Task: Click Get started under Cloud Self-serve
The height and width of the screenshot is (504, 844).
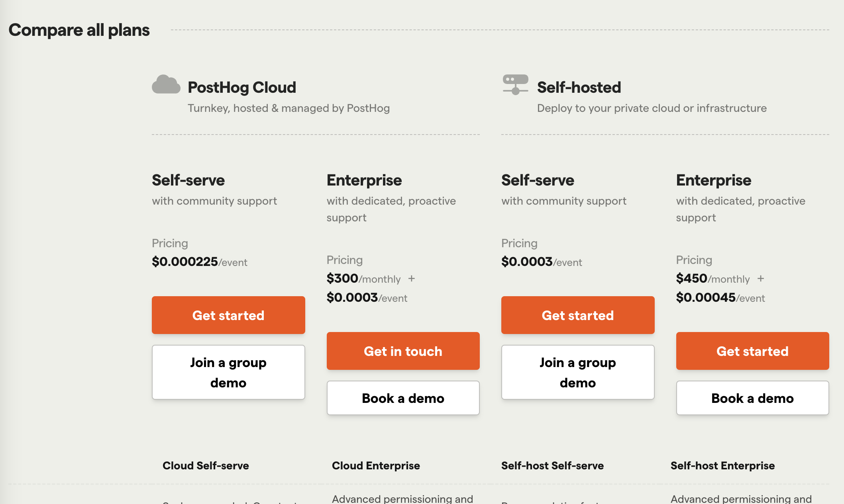Action: click(x=228, y=315)
